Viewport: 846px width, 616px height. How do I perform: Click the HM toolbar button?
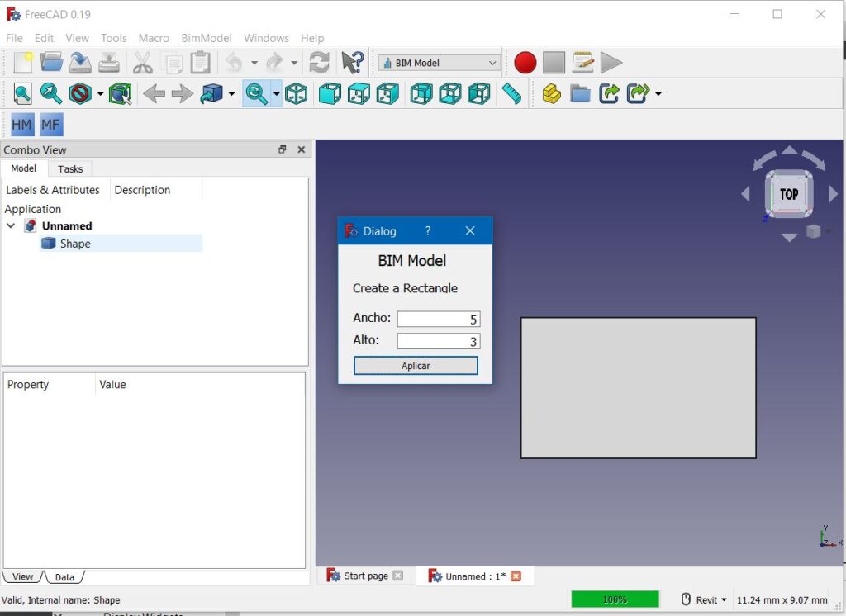(x=22, y=126)
